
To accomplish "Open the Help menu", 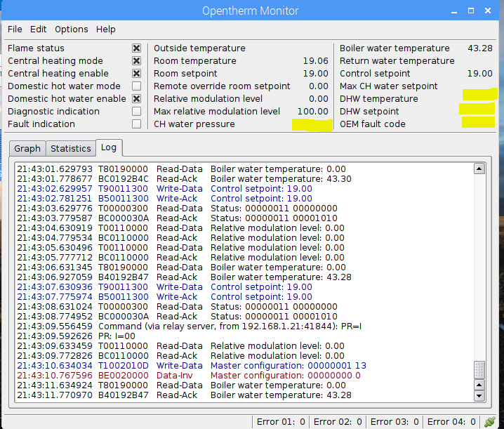I will (106, 29).
